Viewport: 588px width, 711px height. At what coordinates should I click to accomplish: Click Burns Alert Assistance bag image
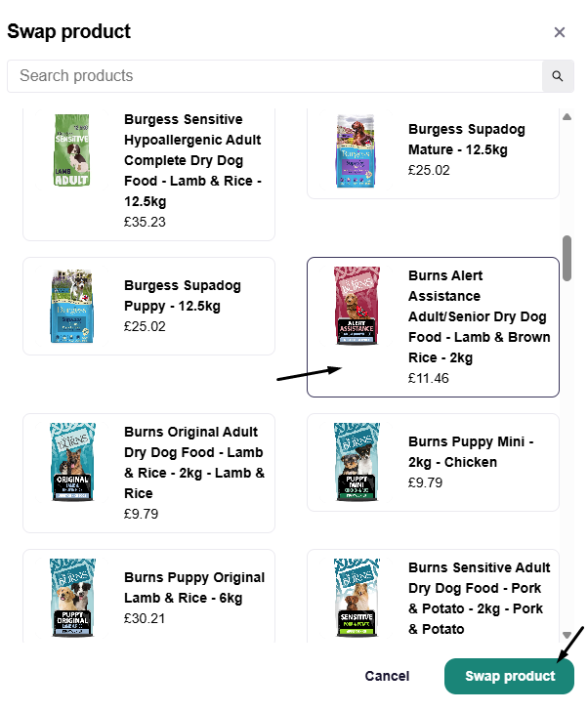[x=356, y=306]
